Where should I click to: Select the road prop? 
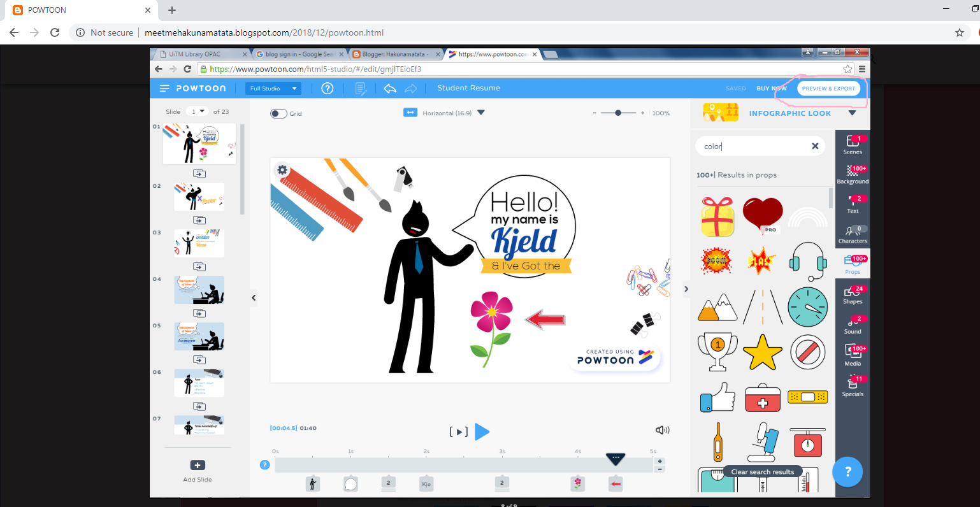click(x=763, y=307)
